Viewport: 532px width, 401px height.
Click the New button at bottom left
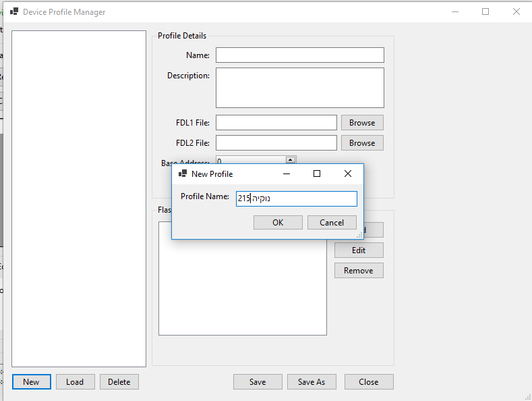(31, 381)
